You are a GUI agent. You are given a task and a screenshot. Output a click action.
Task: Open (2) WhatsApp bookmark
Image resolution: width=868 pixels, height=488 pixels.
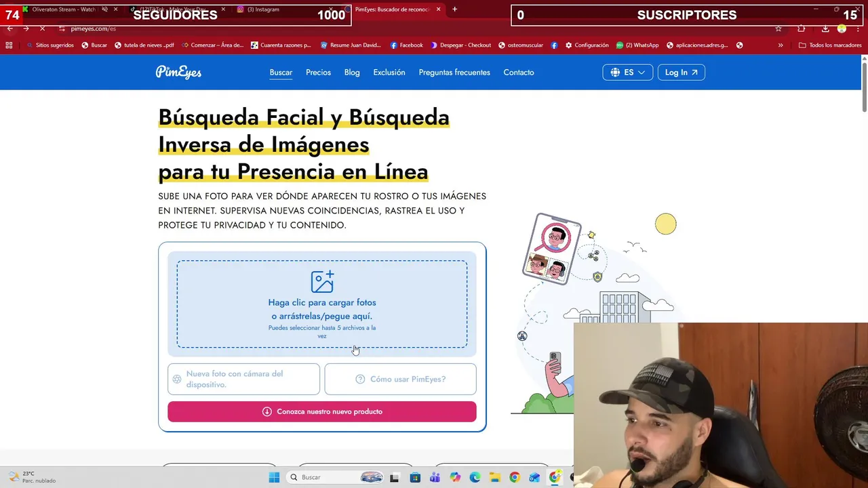pyautogui.click(x=637, y=45)
